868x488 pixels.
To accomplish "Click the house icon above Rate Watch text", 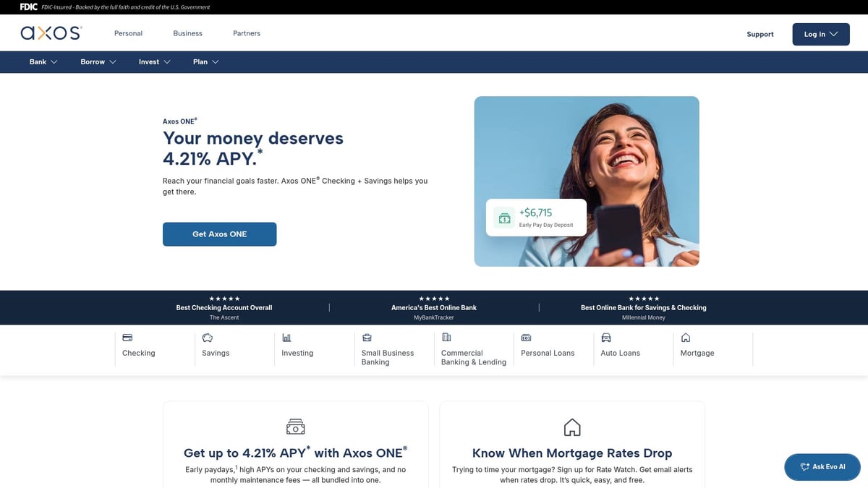I will 571,427.
